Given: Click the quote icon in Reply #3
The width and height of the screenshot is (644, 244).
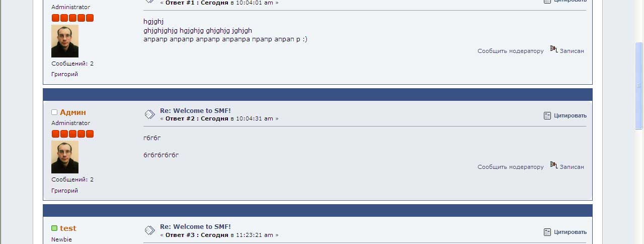Looking at the screenshot, I should point(547,232).
